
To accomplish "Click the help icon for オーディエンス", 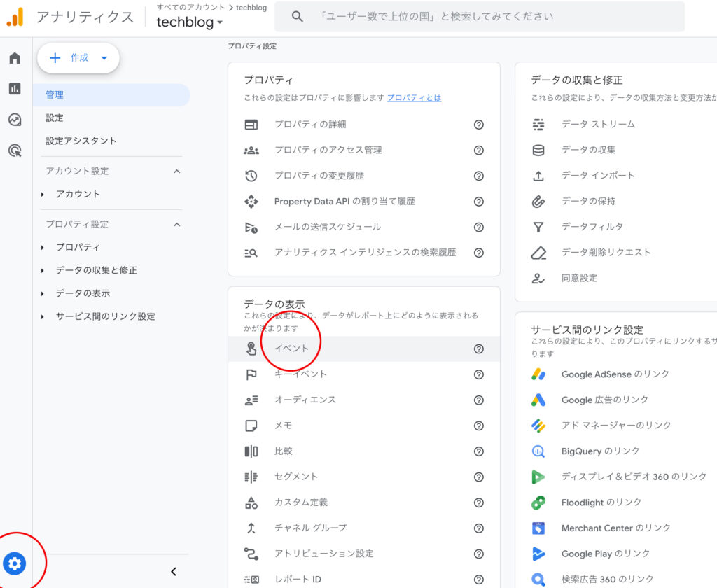I will pos(478,400).
